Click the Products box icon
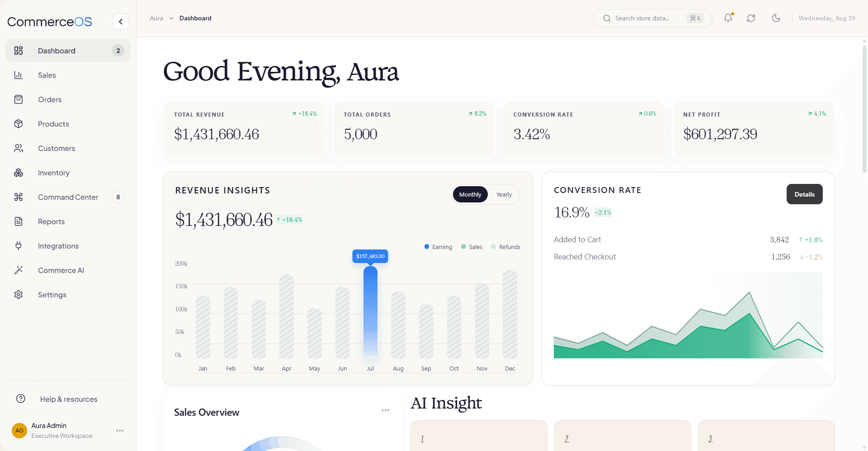The width and height of the screenshot is (868, 451). 19,124
